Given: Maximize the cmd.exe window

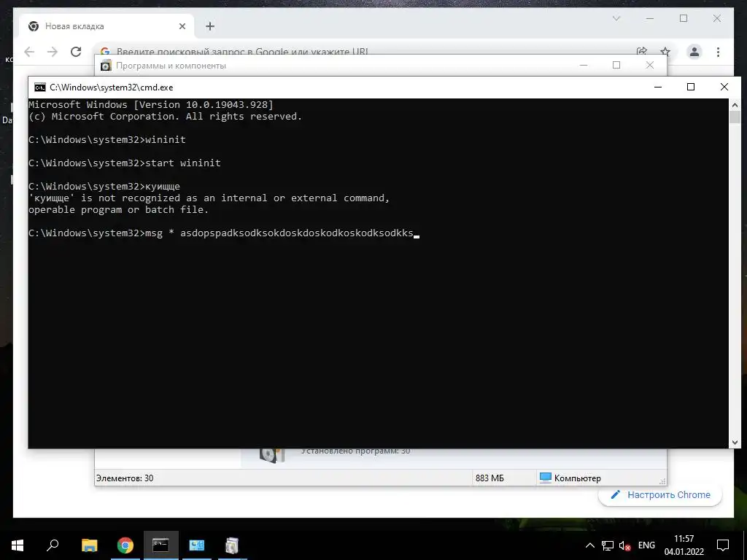Looking at the screenshot, I should tap(691, 87).
